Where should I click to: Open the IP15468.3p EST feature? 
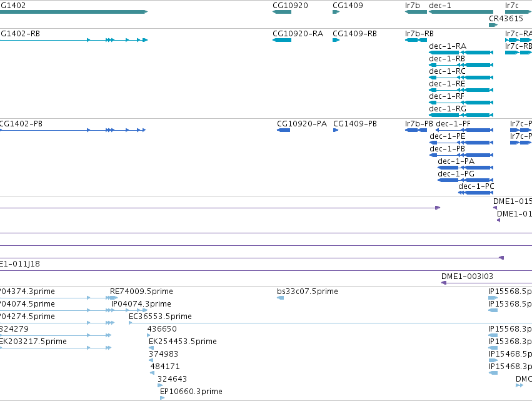(x=493, y=373)
